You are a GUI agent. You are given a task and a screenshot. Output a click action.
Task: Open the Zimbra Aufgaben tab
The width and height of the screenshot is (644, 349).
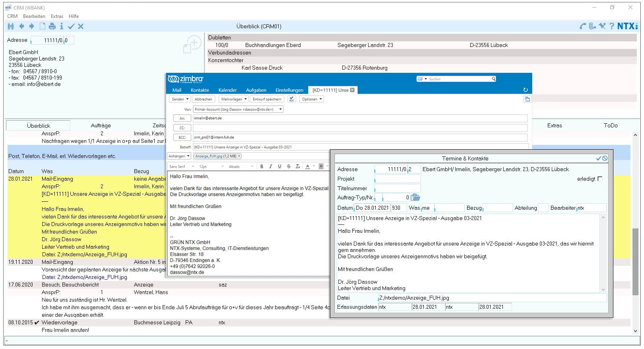click(256, 90)
